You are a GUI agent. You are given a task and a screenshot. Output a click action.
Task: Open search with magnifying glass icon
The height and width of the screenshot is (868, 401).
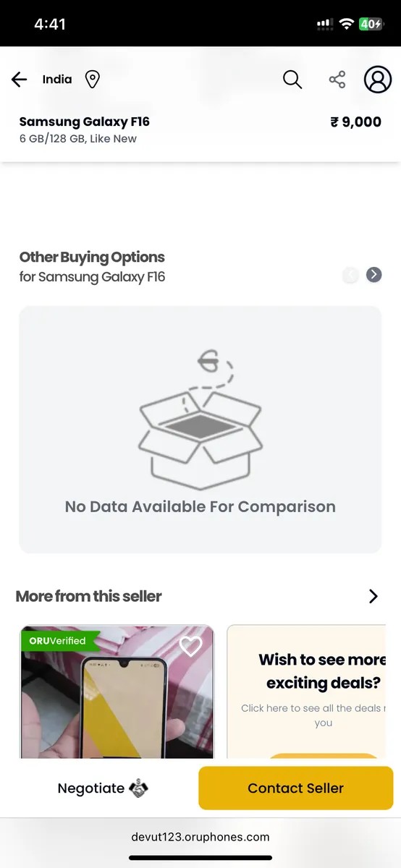(x=292, y=80)
